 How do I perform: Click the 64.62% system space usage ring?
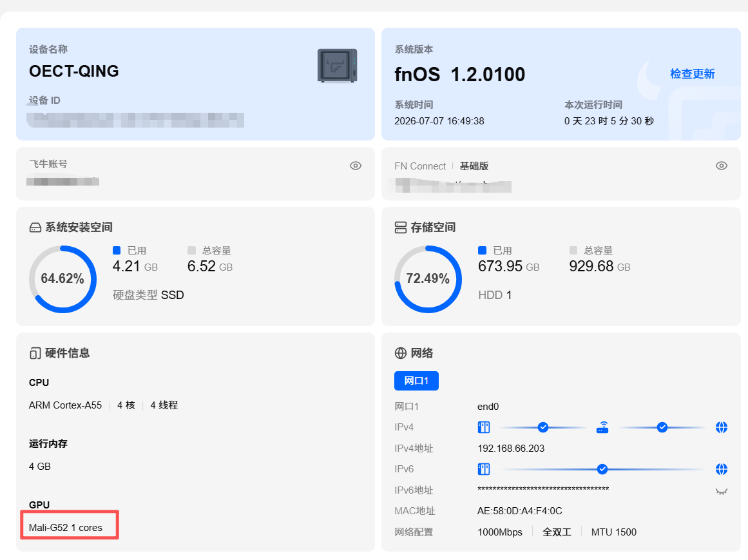[x=62, y=279]
